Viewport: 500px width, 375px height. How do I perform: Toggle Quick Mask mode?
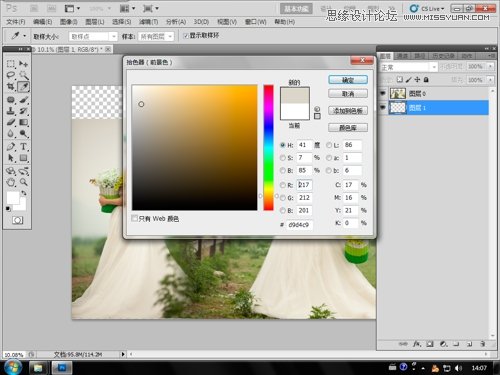point(18,220)
